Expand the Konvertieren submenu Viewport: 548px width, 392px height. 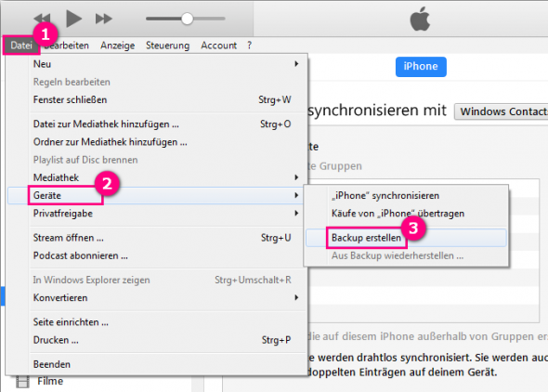(x=157, y=297)
